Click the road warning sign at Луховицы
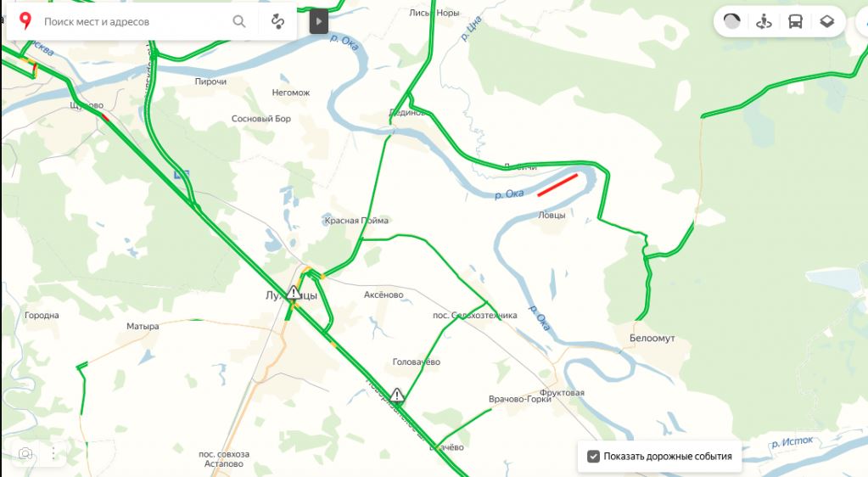This screenshot has height=477, width=868. pos(294,293)
